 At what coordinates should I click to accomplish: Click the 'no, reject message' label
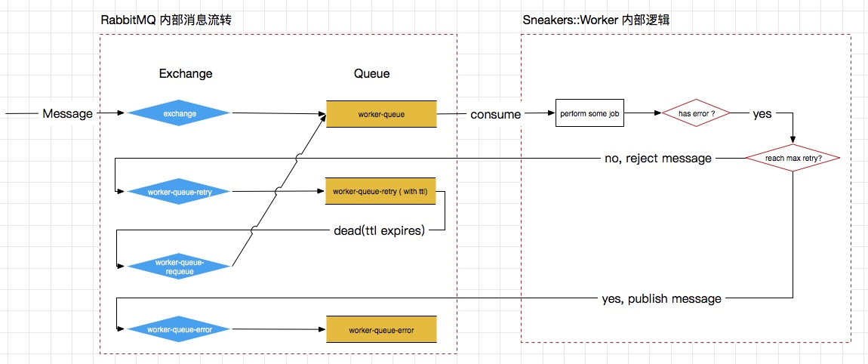[x=658, y=159]
